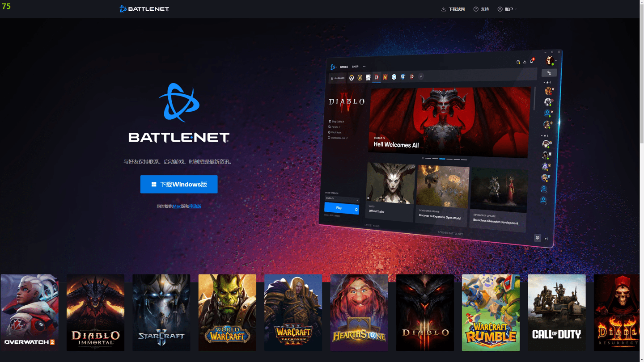Open the 移动版 mobile link
Image resolution: width=644 pixels, height=362 pixels.
pyautogui.click(x=195, y=206)
